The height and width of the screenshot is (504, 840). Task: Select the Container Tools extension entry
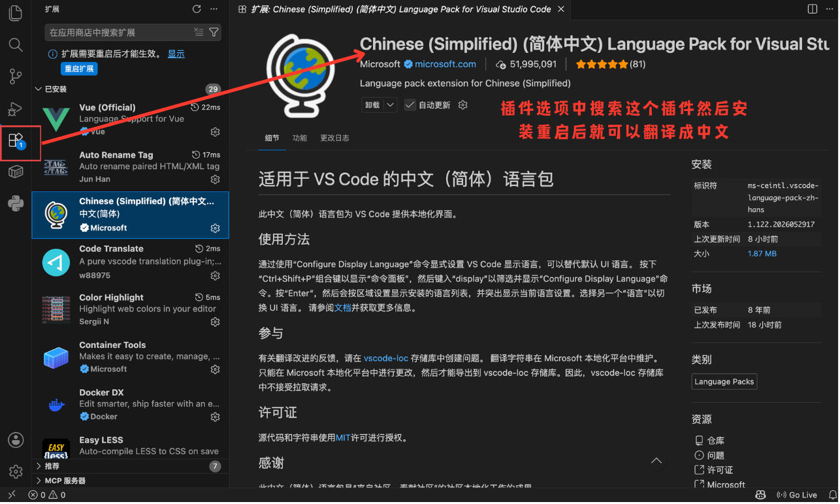[130, 357]
